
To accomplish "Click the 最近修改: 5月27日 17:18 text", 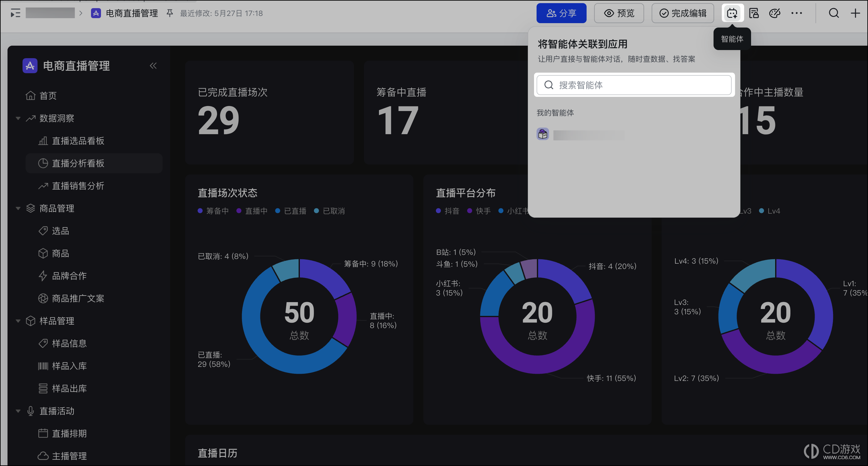I will pos(221,13).
